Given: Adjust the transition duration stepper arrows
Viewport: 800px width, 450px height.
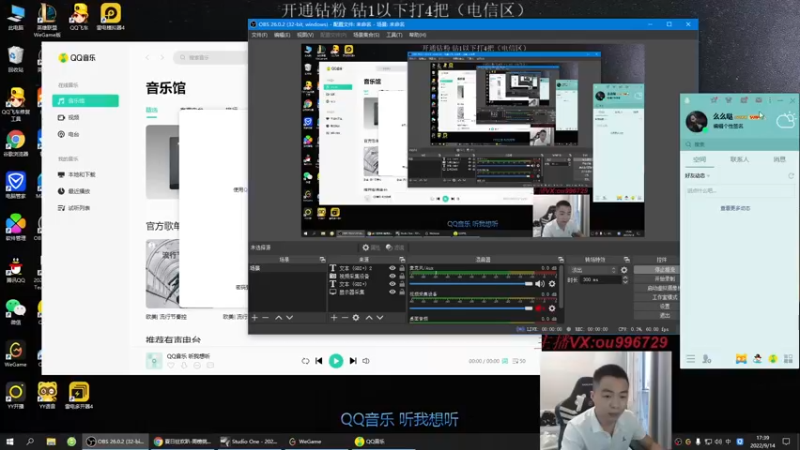Looking at the screenshot, I should click(625, 280).
